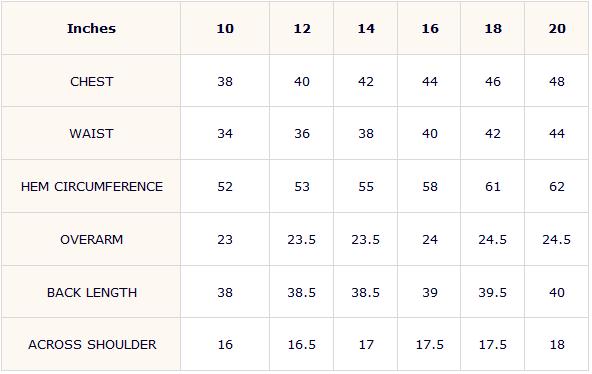Image resolution: width=592 pixels, height=374 pixels.
Task: Click the CHEST row label
Action: (91, 82)
